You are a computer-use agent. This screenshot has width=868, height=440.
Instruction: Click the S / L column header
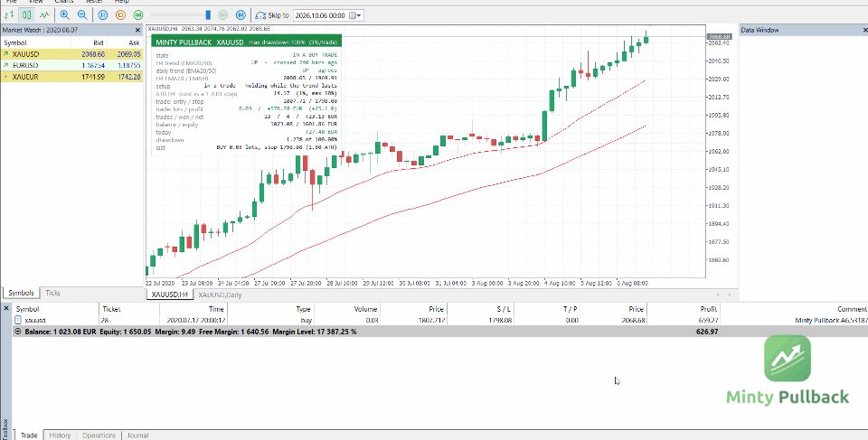point(504,309)
